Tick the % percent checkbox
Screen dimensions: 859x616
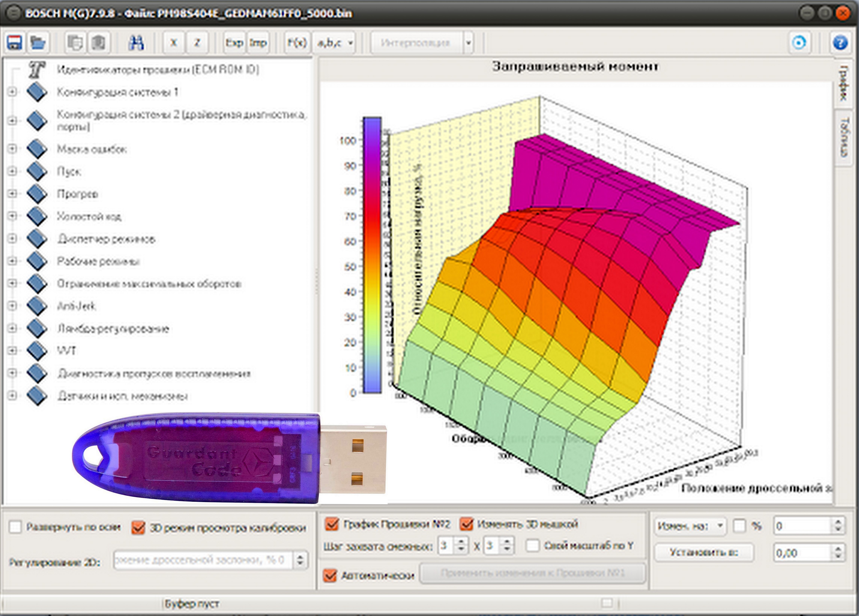[x=739, y=526]
